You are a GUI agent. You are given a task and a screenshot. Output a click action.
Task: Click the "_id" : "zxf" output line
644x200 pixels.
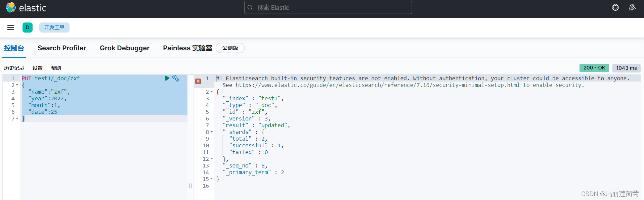pyautogui.click(x=245, y=112)
